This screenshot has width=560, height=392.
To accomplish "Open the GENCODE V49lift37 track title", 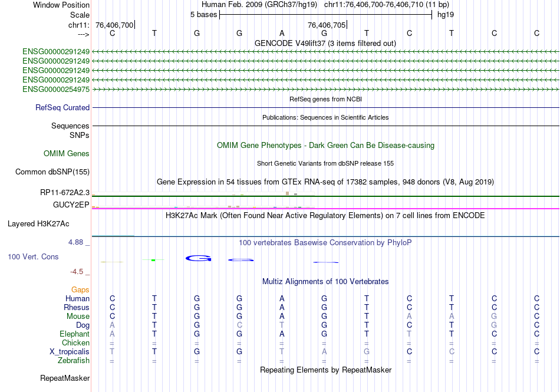I will tap(325, 43).
